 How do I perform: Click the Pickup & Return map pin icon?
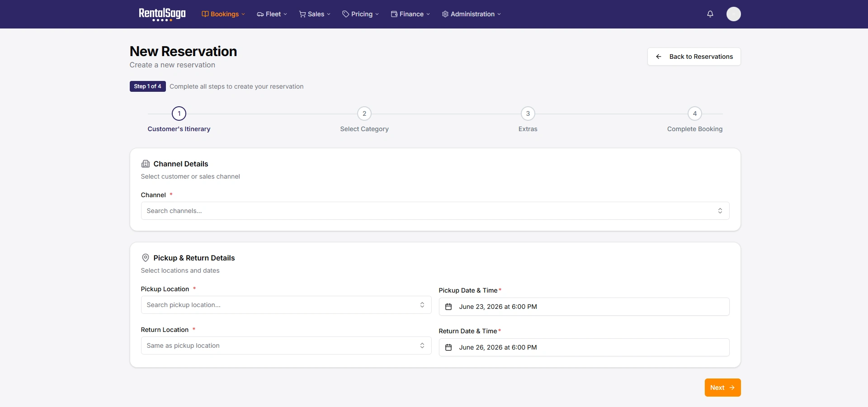146,258
